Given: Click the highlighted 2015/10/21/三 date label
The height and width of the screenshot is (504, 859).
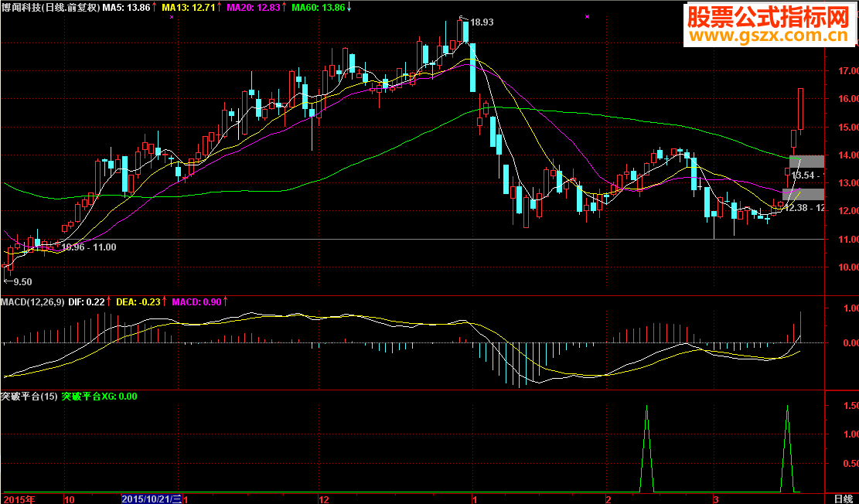Looking at the screenshot, I should (x=152, y=499).
